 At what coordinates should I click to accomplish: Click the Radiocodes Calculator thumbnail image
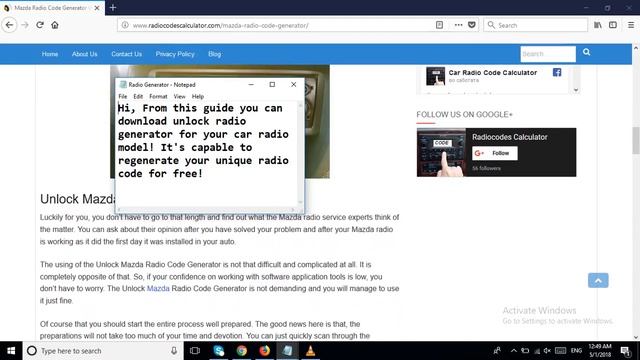pos(441,152)
